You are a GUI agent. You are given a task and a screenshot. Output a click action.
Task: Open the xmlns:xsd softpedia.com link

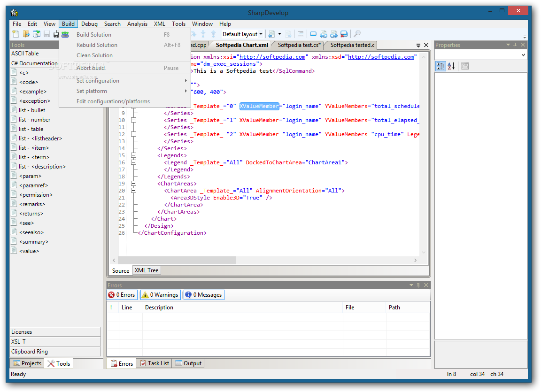[x=381, y=57]
